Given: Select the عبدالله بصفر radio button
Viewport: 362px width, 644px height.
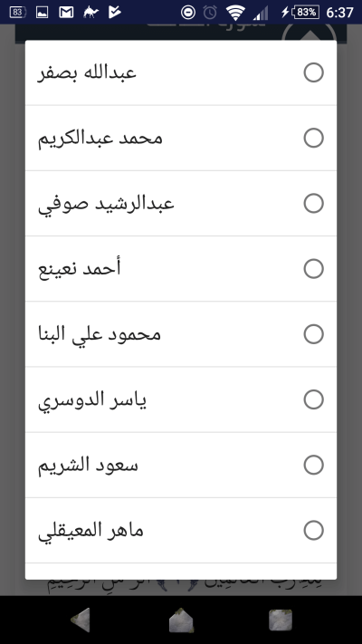Looking at the screenshot, I should tap(313, 72).
